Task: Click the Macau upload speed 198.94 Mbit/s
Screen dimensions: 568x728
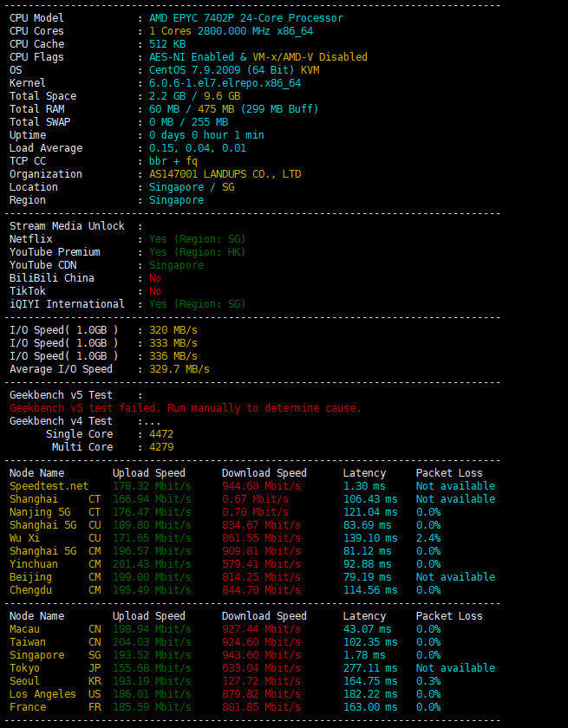Action: [152, 629]
